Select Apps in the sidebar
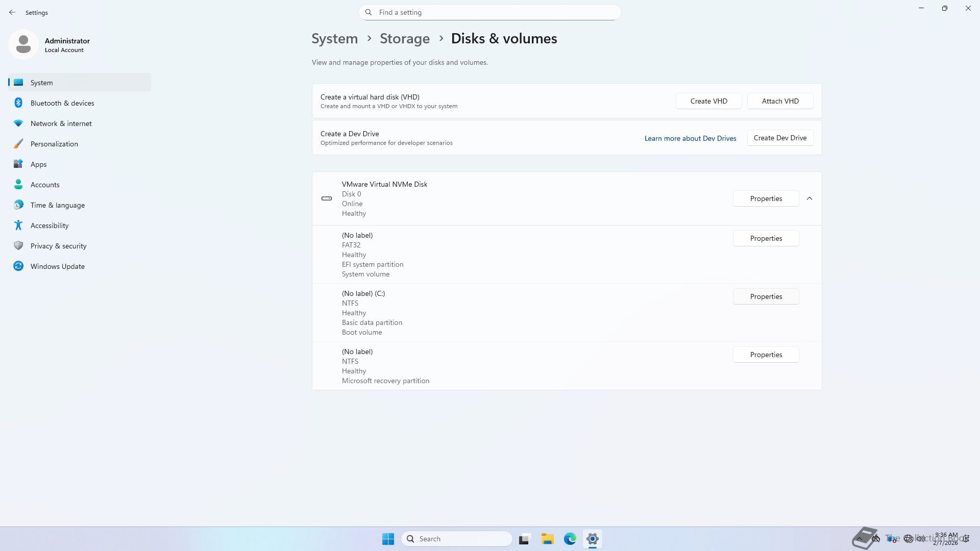Image resolution: width=980 pixels, height=551 pixels. 38,164
